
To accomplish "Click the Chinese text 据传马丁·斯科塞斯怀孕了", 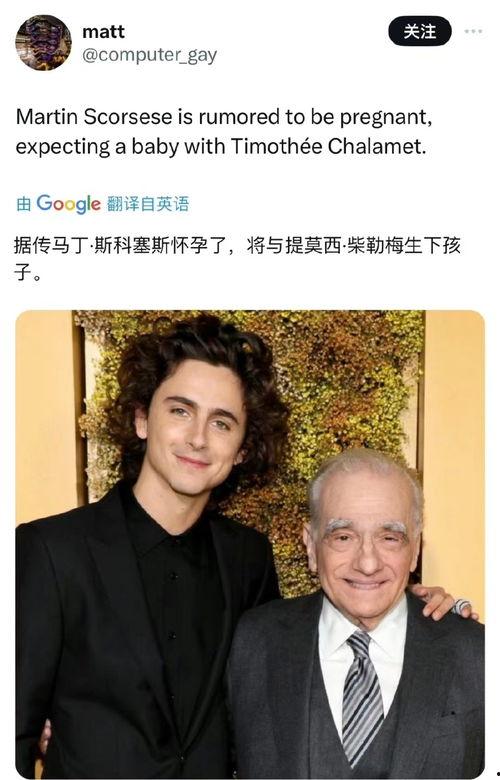I will tap(120, 246).
